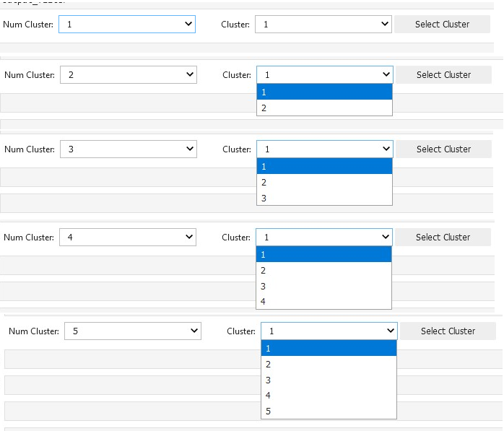Select highlighted option 1 in the three-item Cluster list

coord(324,166)
